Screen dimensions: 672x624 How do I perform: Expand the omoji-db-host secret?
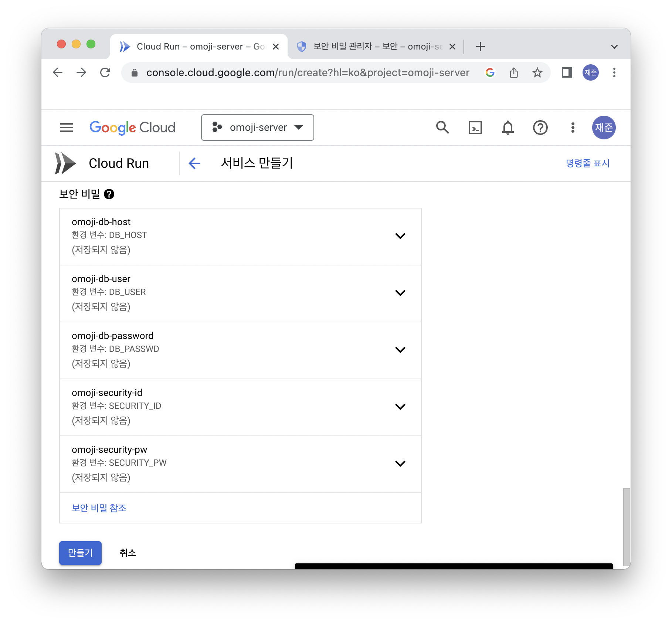[400, 236]
